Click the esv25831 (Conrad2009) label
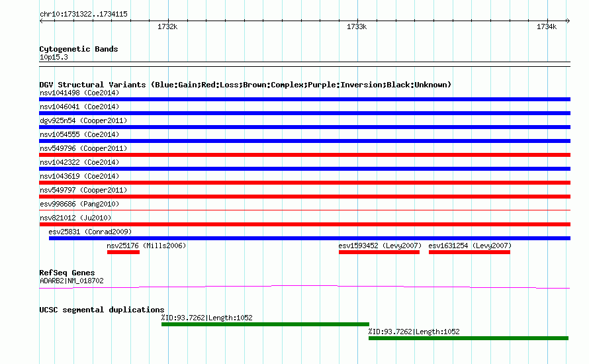 (x=90, y=232)
